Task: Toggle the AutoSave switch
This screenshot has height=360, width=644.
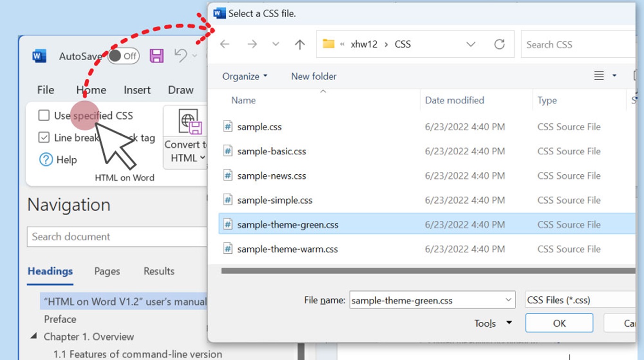Action: (123, 57)
